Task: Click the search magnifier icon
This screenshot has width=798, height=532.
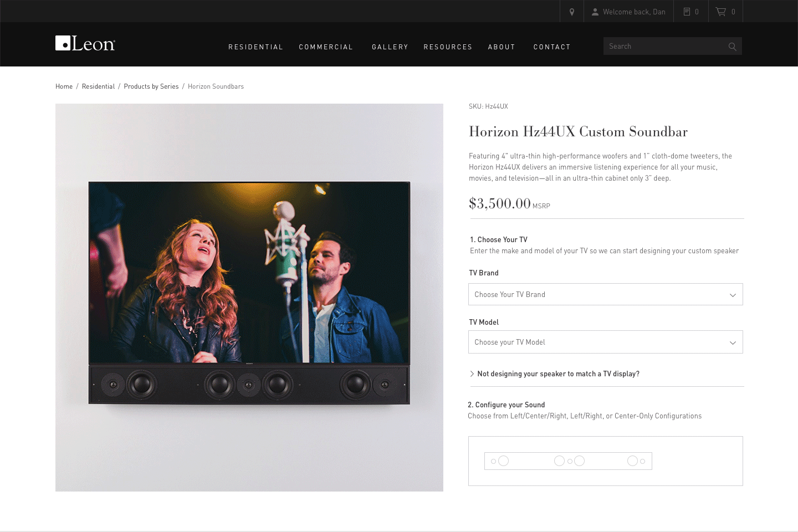Action: (x=732, y=47)
